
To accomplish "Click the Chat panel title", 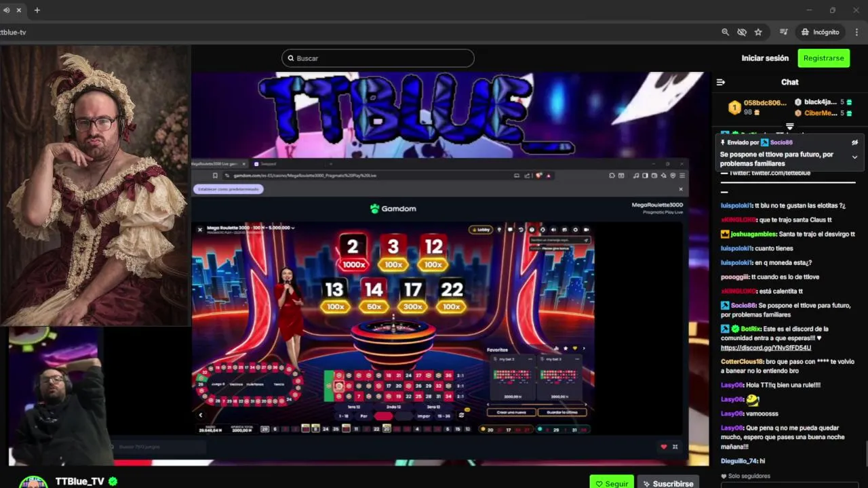I will click(789, 82).
